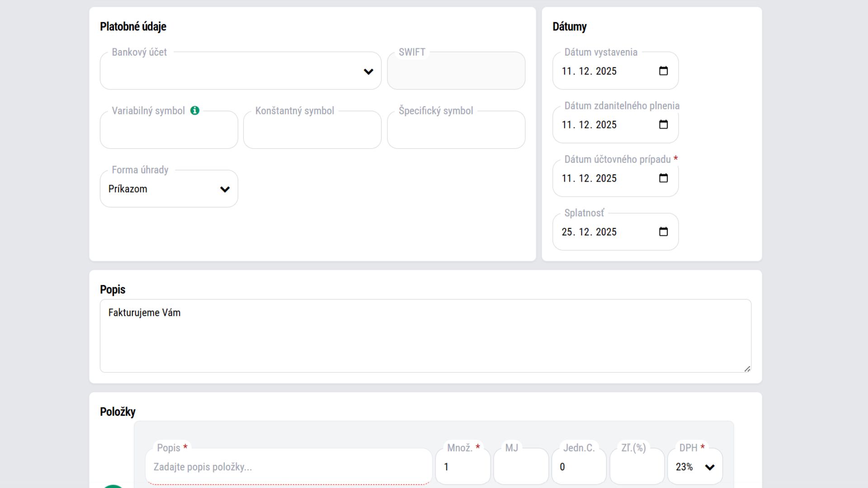Focus the Konštantný symbol input
Viewport: 868px width, 488px height.
[x=312, y=131]
